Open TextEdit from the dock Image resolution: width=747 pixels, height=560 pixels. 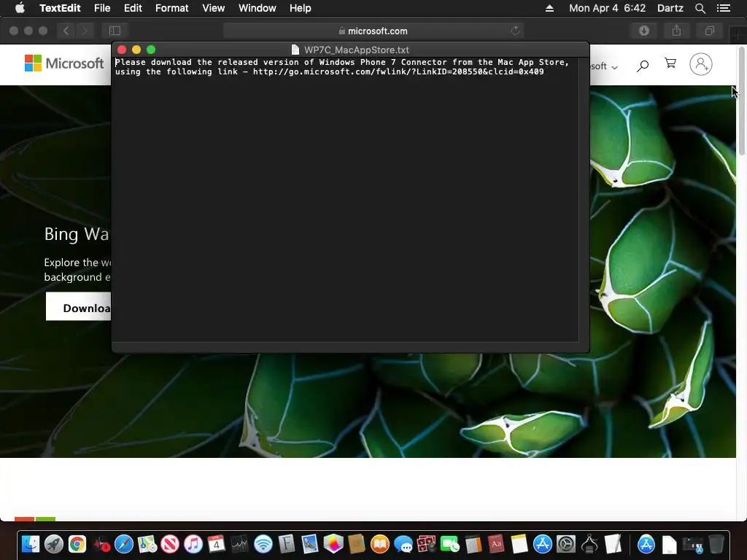pos(613,544)
